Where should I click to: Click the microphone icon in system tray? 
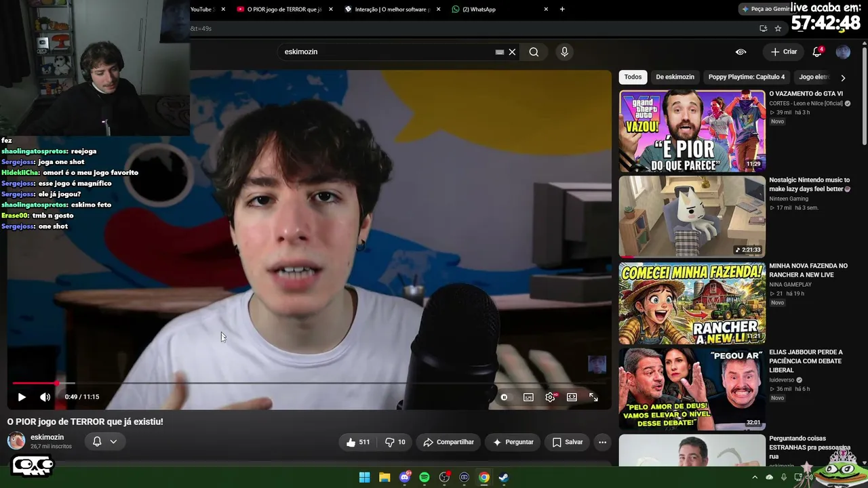[784, 477]
